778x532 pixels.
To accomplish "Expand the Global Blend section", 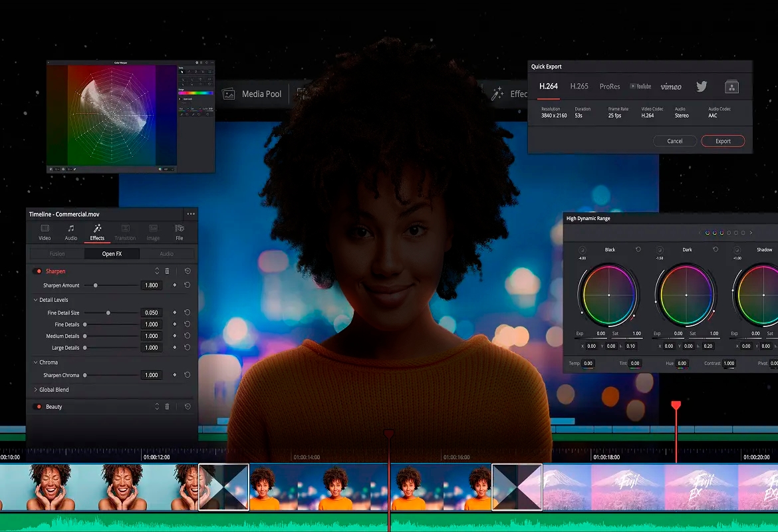I will [x=35, y=390].
